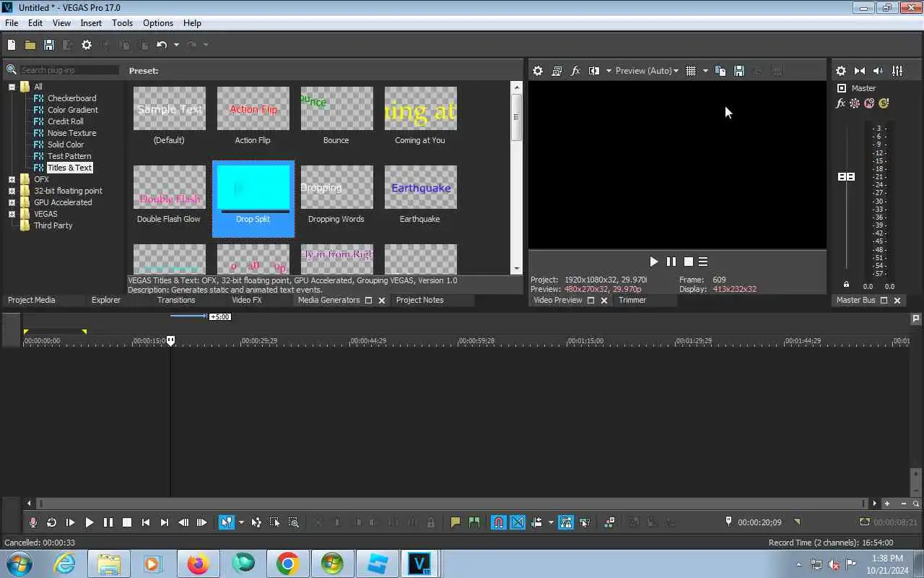Toggle snapping magnet icon
Viewport: 924px width, 578px height.
point(499,522)
